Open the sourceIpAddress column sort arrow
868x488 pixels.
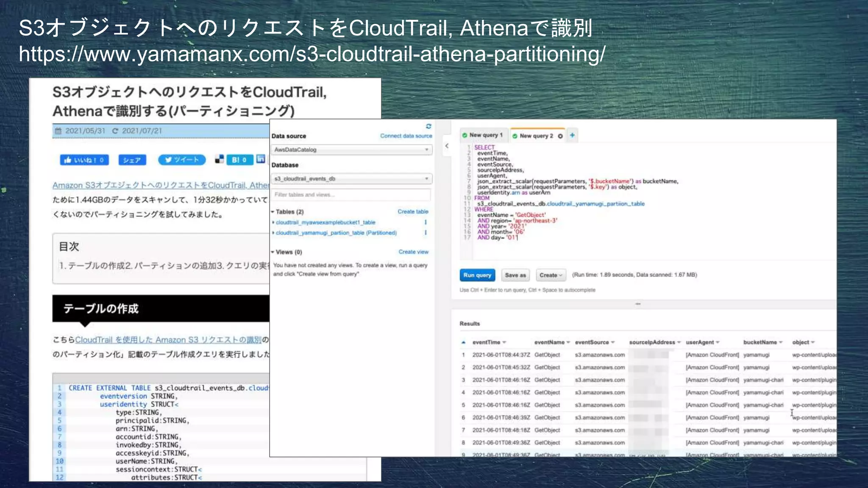click(x=679, y=342)
